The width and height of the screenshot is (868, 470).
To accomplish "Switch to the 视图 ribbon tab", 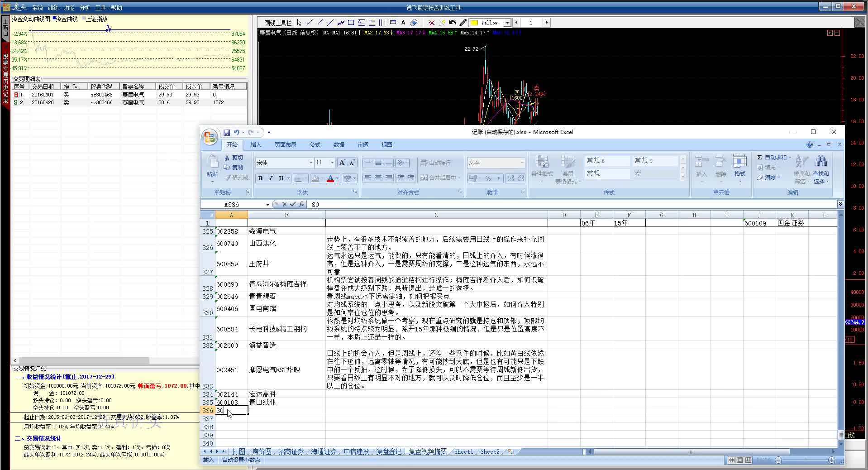I will [x=386, y=145].
